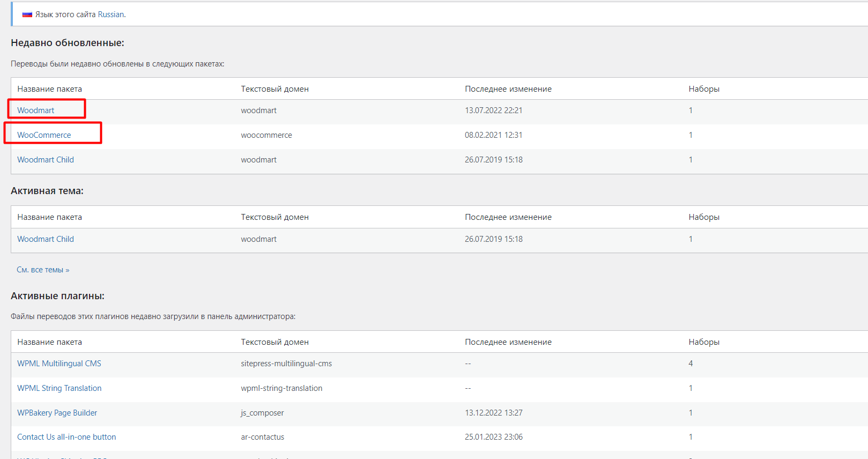Select the date 08.02.2021 12:31
868x459 pixels.
click(x=493, y=135)
